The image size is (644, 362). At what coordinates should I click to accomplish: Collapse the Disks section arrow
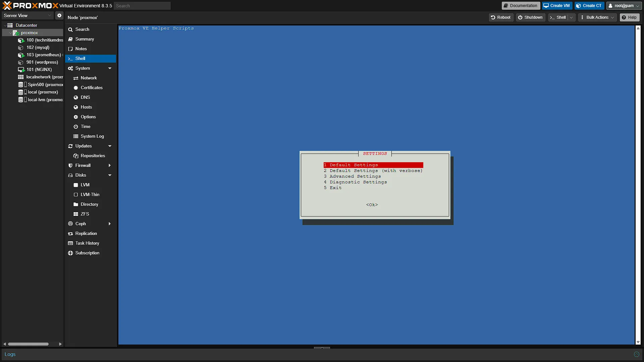(110, 175)
